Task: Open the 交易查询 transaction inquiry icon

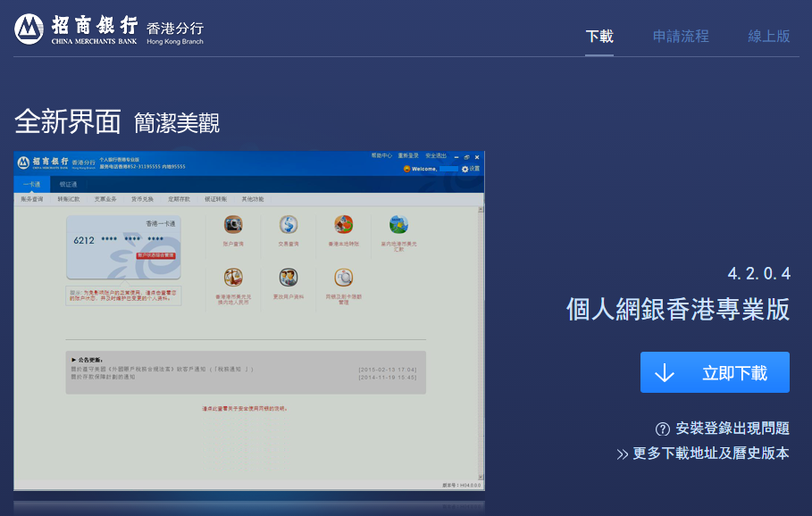Action: point(288,225)
